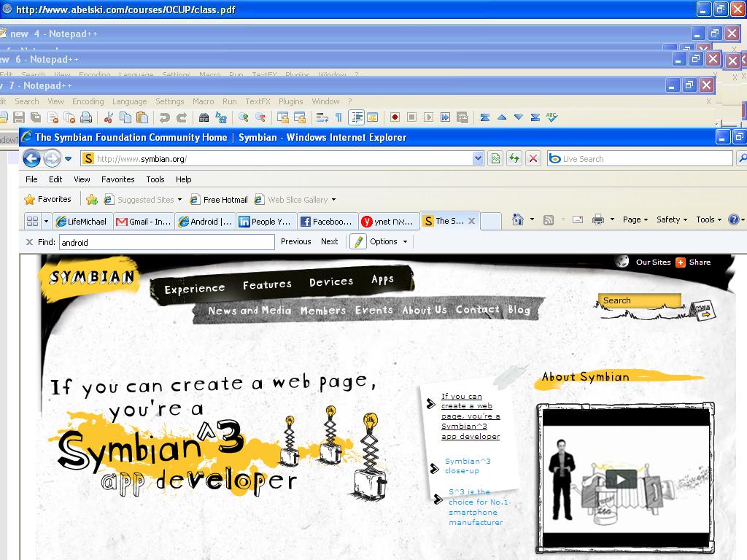Image resolution: width=747 pixels, height=560 pixels.
Task: Open the Tools dropdown in the command bar
Action: pos(708,219)
